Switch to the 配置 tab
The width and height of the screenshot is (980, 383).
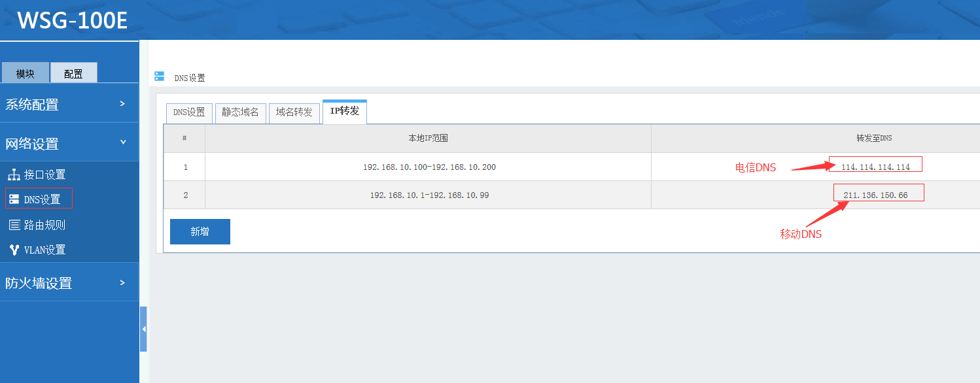coord(73,73)
